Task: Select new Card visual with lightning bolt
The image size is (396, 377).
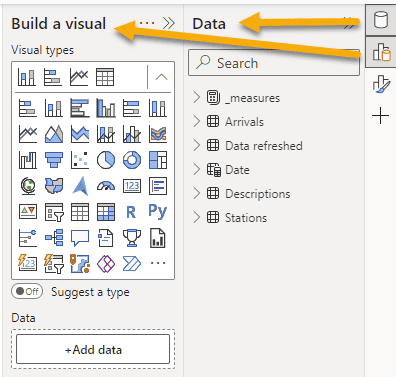Action: click(27, 263)
